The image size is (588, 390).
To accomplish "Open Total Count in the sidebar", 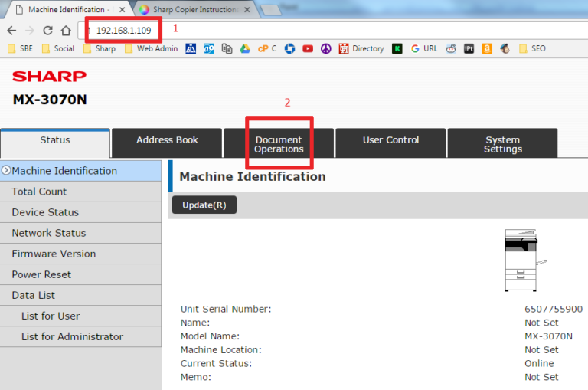I will (x=80, y=192).
